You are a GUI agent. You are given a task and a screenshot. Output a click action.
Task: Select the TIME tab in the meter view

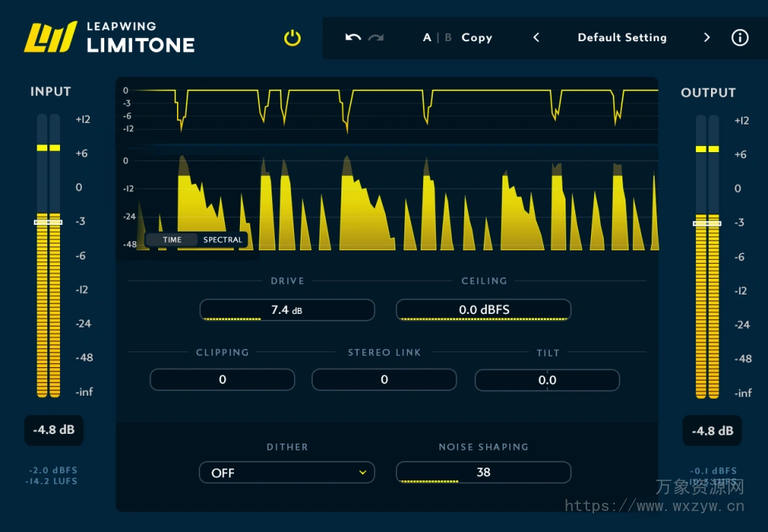click(x=172, y=240)
